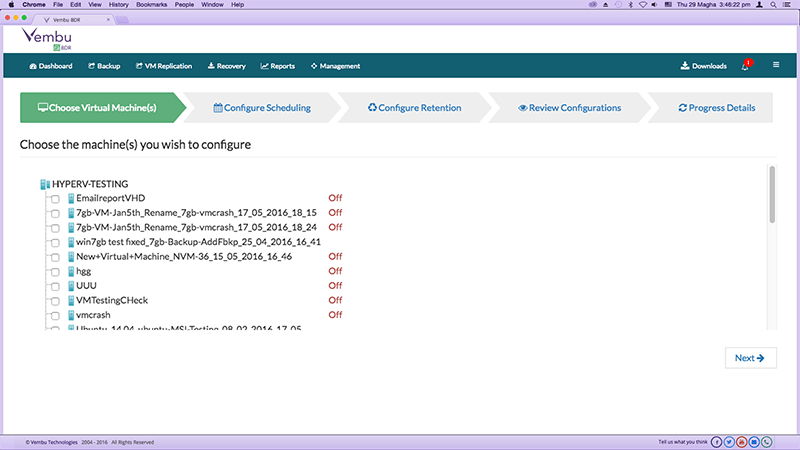Click the Twitter icon in footer
The height and width of the screenshot is (450, 800).
pyautogui.click(x=729, y=442)
